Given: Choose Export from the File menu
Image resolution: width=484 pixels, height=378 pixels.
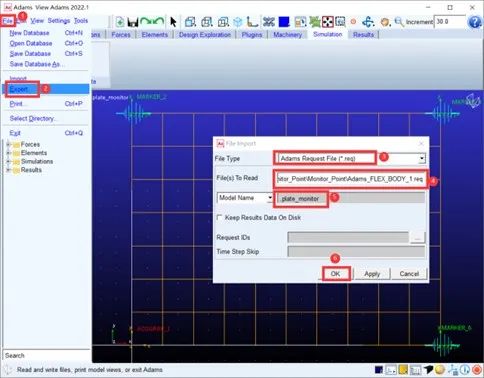Looking at the screenshot, I should coord(46,89).
